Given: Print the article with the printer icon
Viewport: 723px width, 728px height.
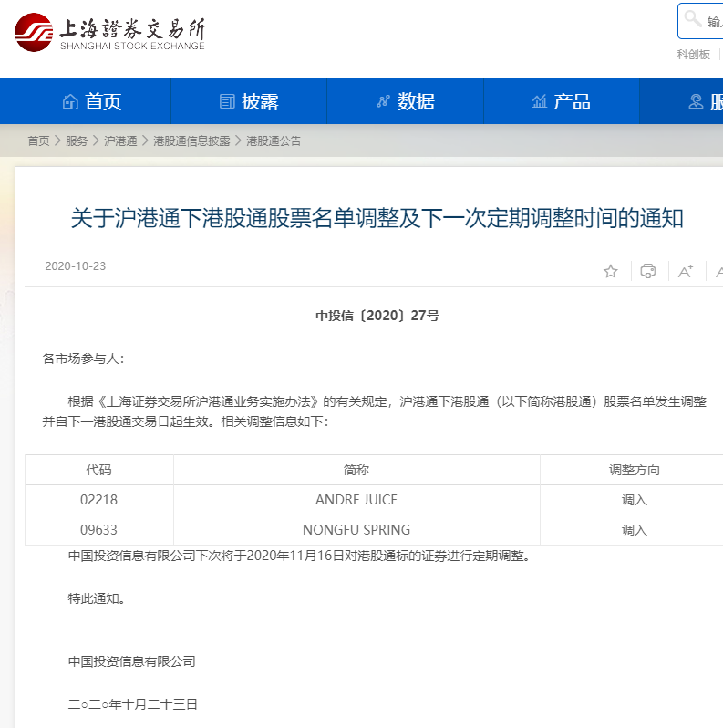Looking at the screenshot, I should click(x=648, y=271).
